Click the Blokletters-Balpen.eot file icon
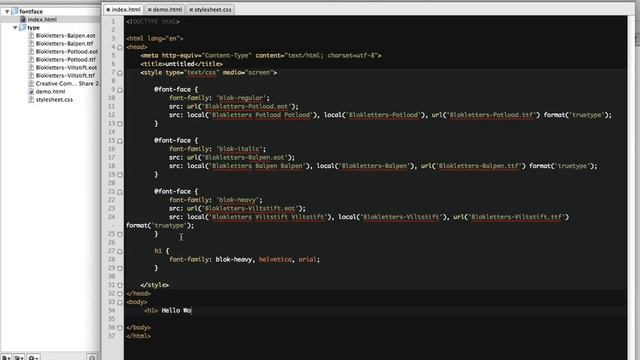This screenshot has width=640, height=360. [x=31, y=36]
